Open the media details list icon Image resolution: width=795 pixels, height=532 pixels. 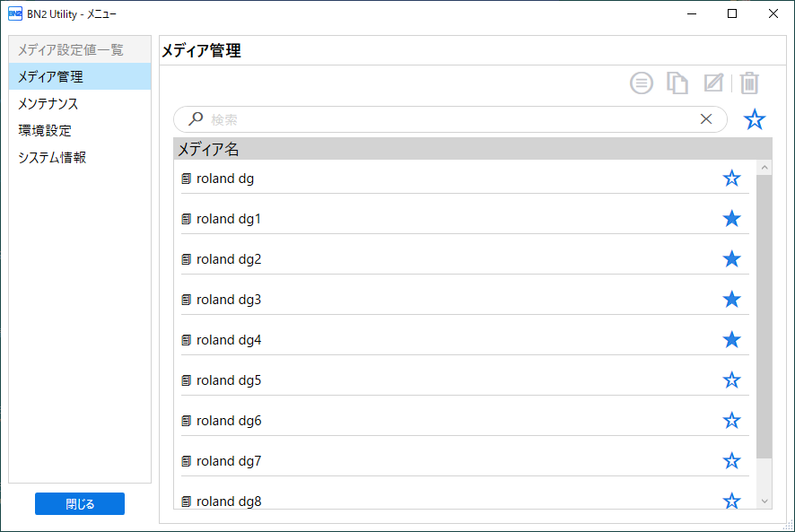click(642, 83)
